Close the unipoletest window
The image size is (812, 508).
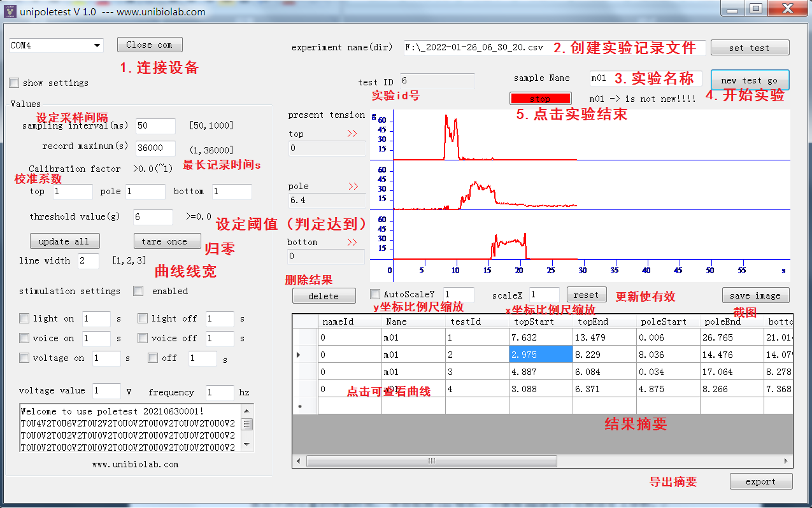coord(787,9)
